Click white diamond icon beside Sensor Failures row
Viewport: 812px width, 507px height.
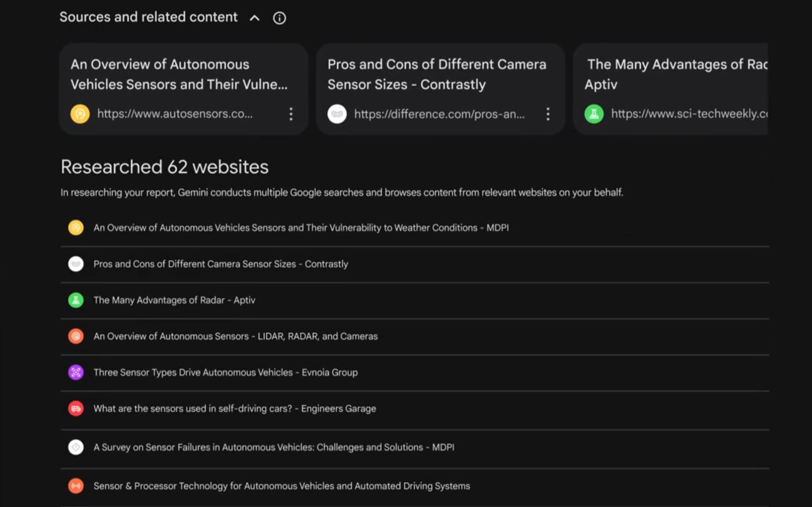[76, 447]
